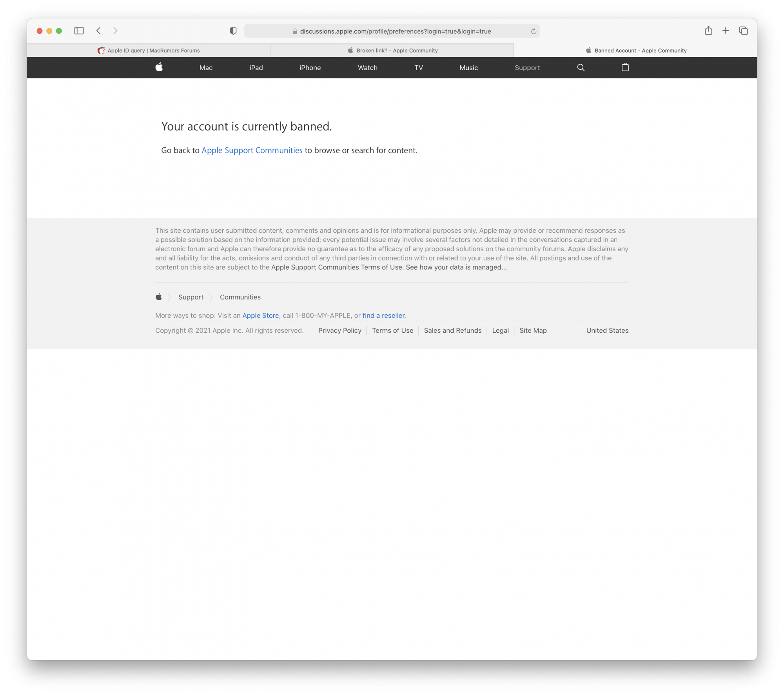Viewport: 784px width, 696px height.
Task: Add a new tab with plus icon
Action: 726,31
